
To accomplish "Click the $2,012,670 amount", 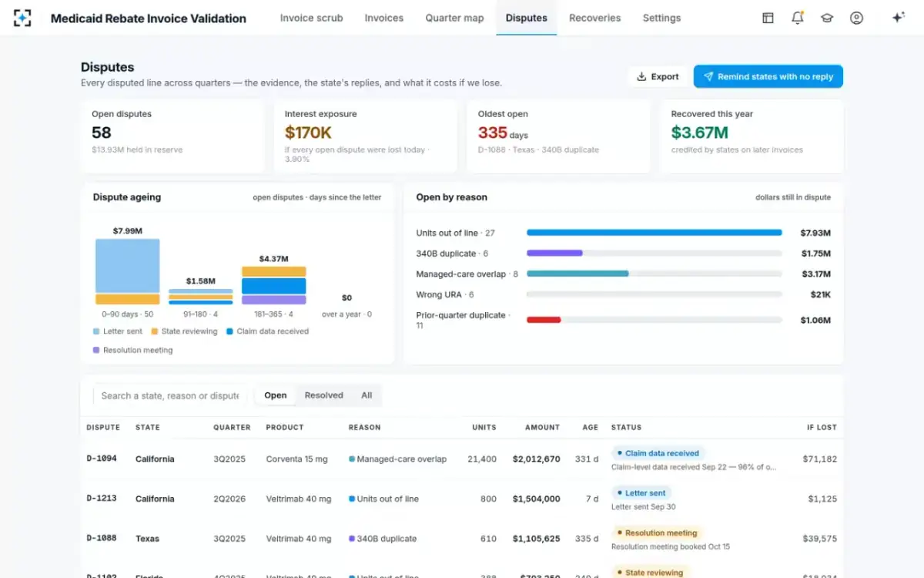I will coord(537,459).
